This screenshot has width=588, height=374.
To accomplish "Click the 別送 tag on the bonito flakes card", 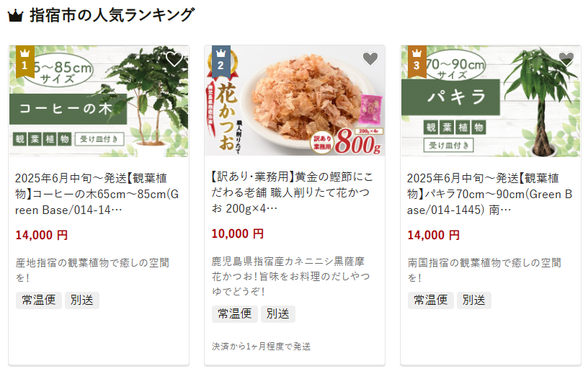I will (278, 313).
